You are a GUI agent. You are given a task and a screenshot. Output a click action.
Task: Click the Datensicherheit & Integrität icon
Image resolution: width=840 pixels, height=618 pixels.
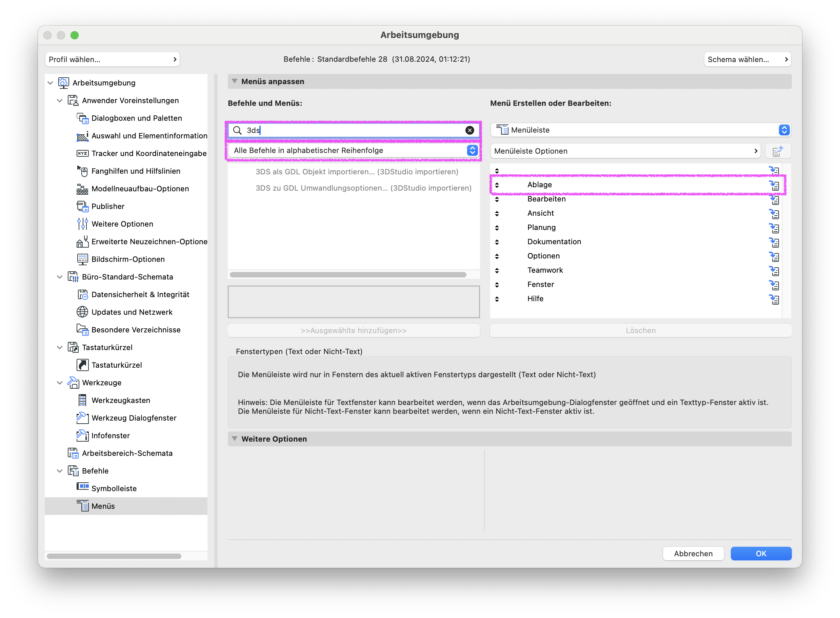[x=82, y=294]
